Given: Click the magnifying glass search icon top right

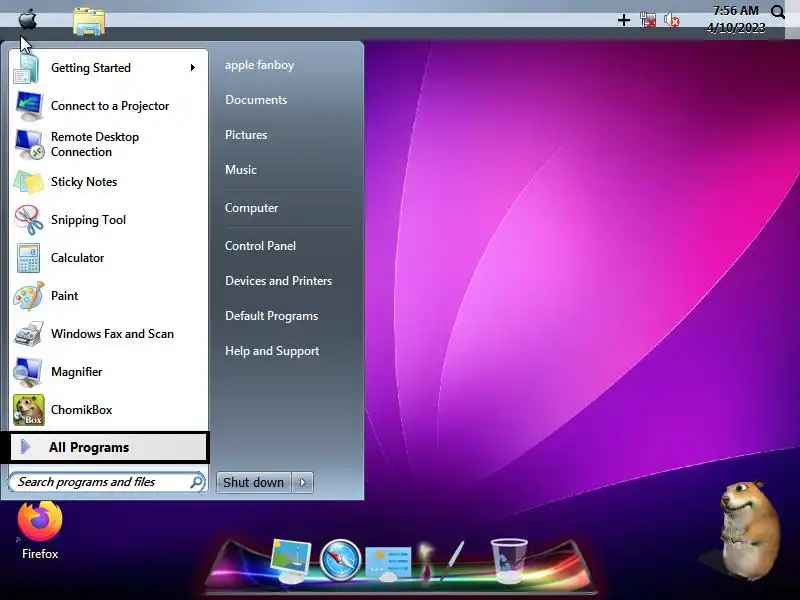Looking at the screenshot, I should 778,12.
